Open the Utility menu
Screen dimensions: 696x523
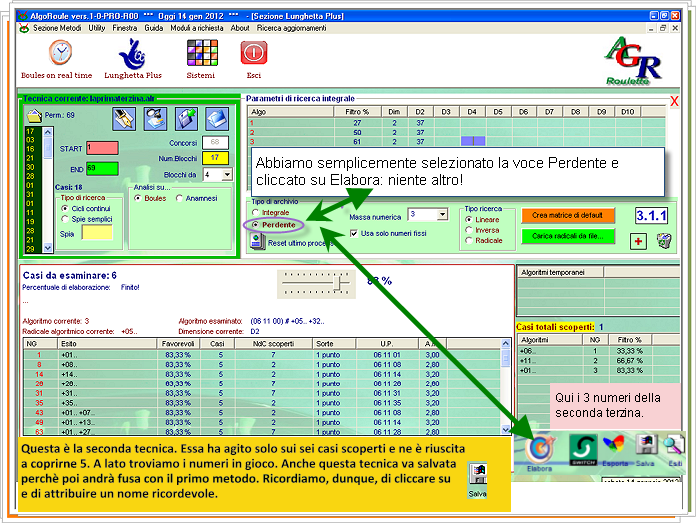tap(96, 28)
